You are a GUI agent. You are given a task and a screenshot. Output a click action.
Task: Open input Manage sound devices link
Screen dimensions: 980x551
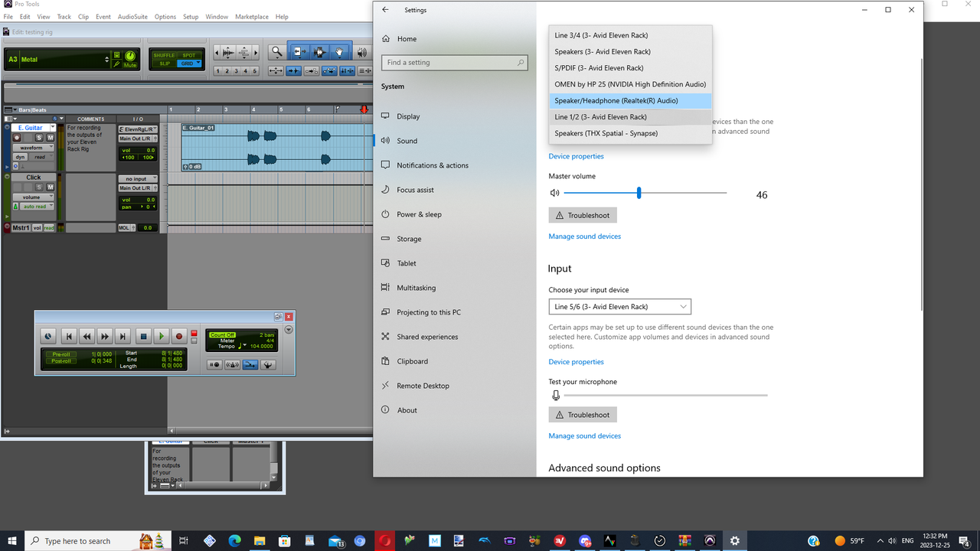tap(585, 436)
